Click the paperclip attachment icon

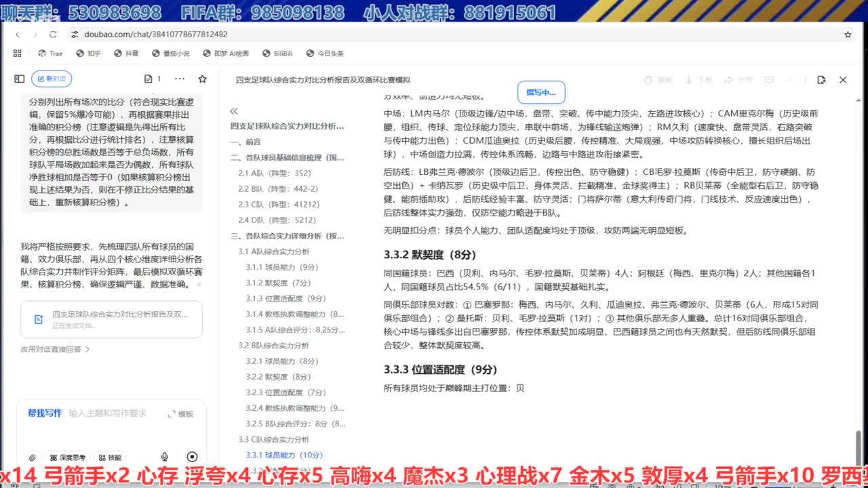click(x=32, y=457)
